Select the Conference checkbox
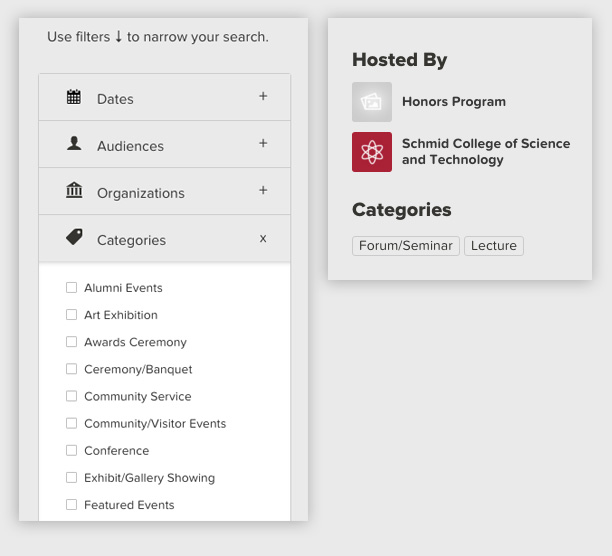 point(71,451)
